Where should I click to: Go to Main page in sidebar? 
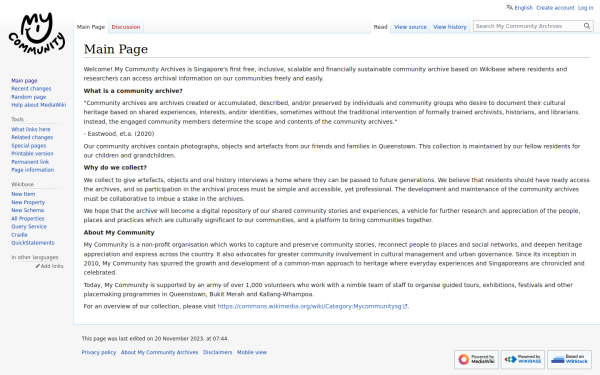(x=24, y=81)
